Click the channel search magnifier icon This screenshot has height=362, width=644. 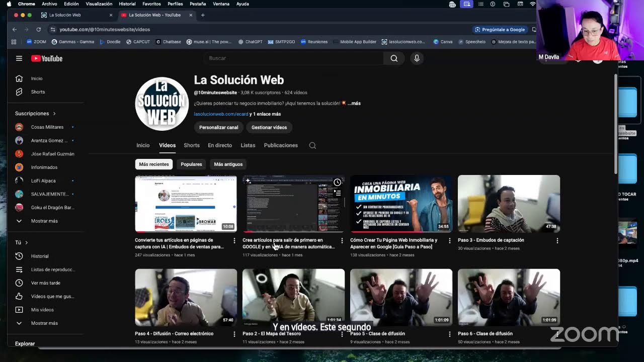click(x=312, y=145)
